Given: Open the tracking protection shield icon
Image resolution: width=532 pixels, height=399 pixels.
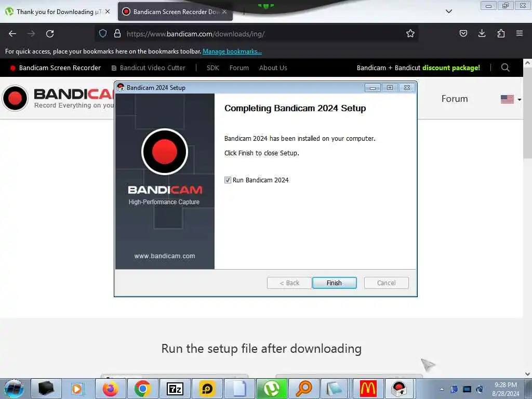Looking at the screenshot, I should pyautogui.click(x=103, y=34).
